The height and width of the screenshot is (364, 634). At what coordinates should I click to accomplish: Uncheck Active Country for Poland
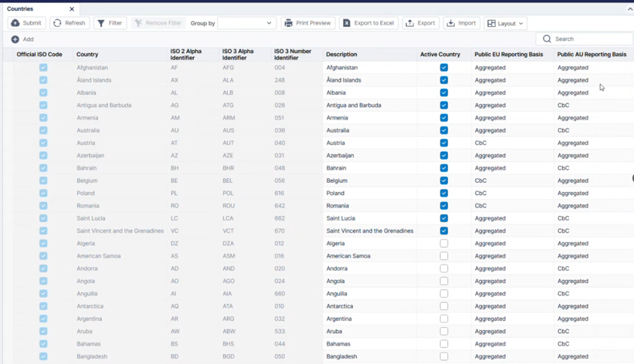[444, 193]
